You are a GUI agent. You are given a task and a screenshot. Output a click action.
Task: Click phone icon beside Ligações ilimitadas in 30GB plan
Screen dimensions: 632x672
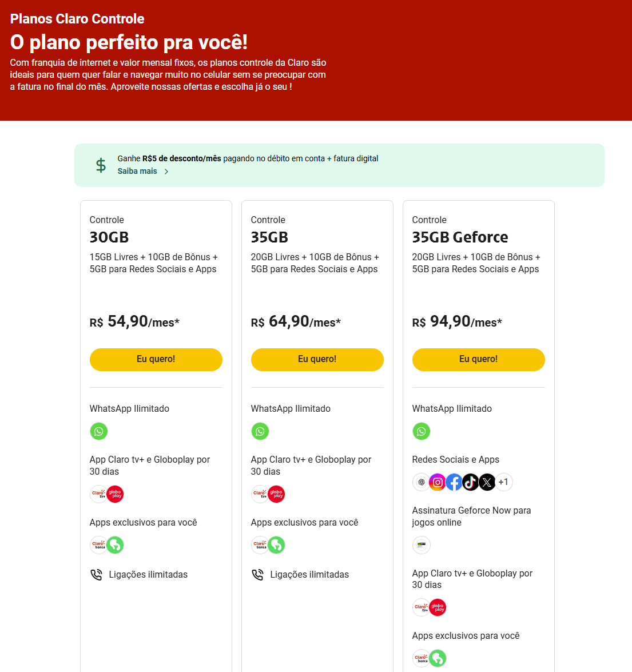click(96, 574)
